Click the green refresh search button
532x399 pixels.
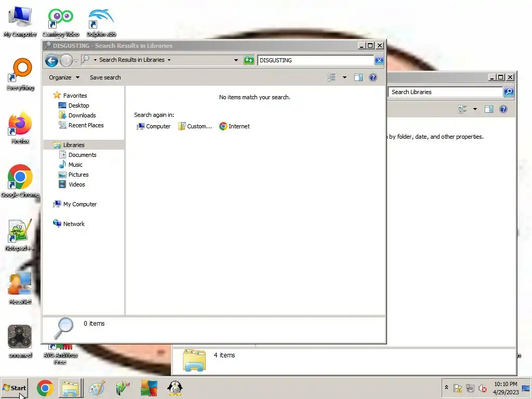[x=249, y=60]
